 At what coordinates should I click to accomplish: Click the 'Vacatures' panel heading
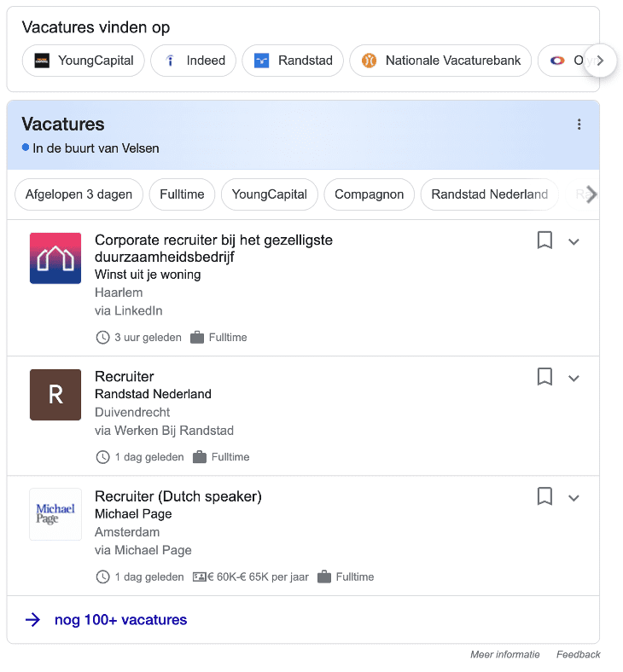(x=63, y=125)
